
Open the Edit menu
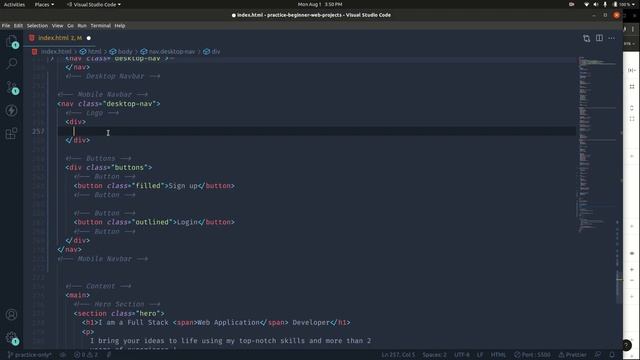pyautogui.click(x=18, y=26)
